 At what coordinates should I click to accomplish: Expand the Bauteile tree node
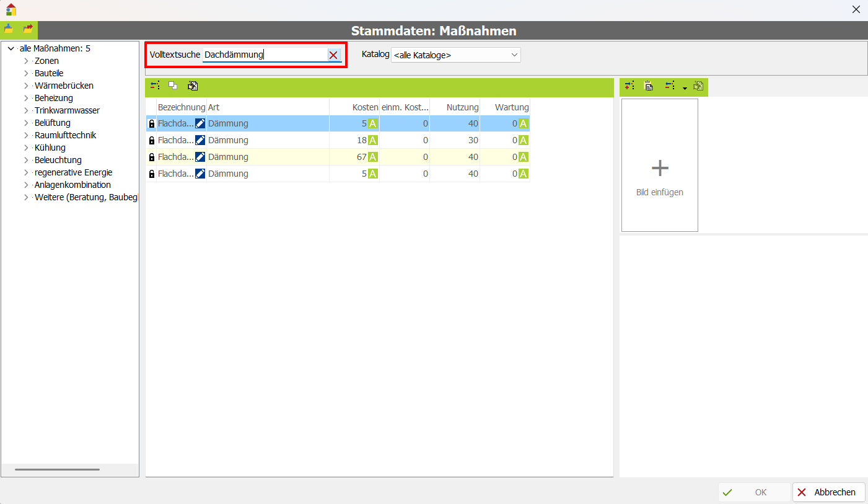point(26,73)
